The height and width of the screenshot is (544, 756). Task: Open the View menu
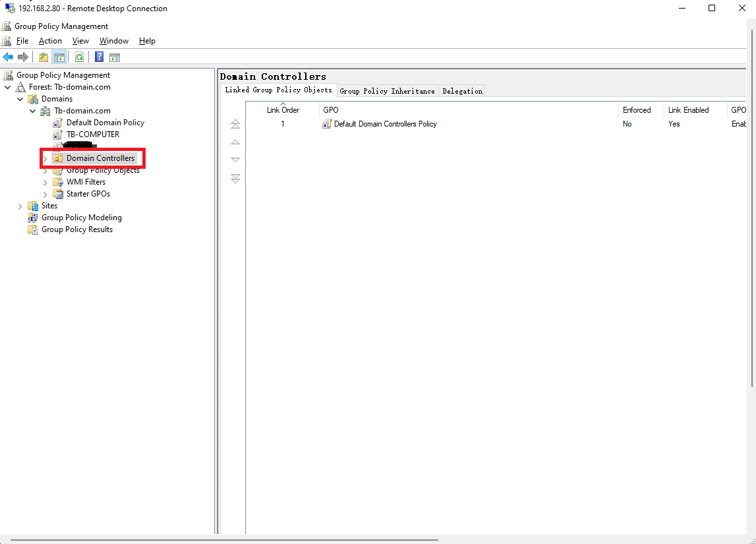[80, 41]
